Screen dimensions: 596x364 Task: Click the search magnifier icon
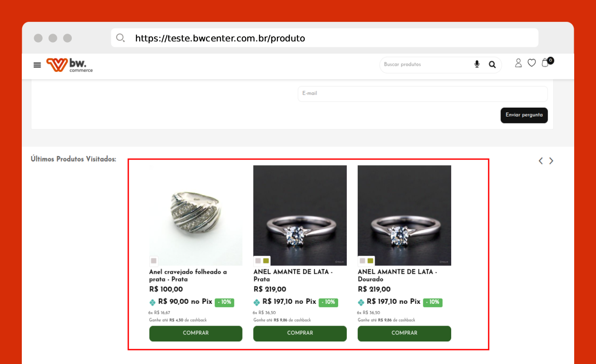(492, 65)
